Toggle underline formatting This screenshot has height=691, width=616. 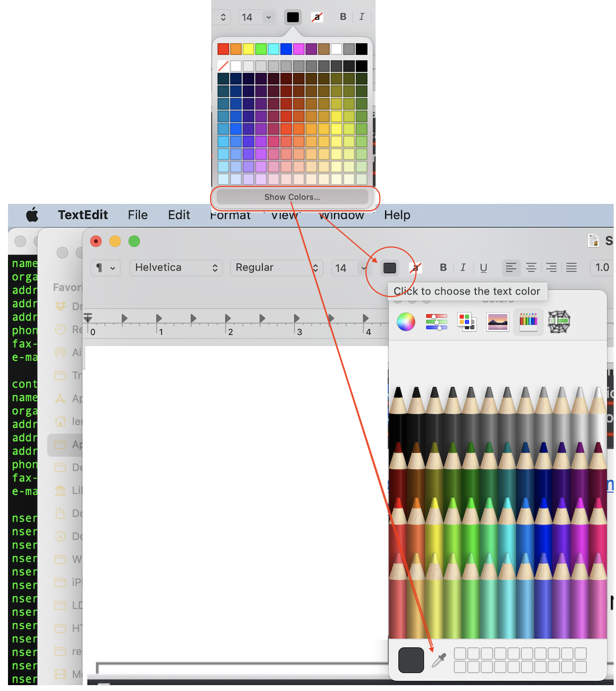484,268
